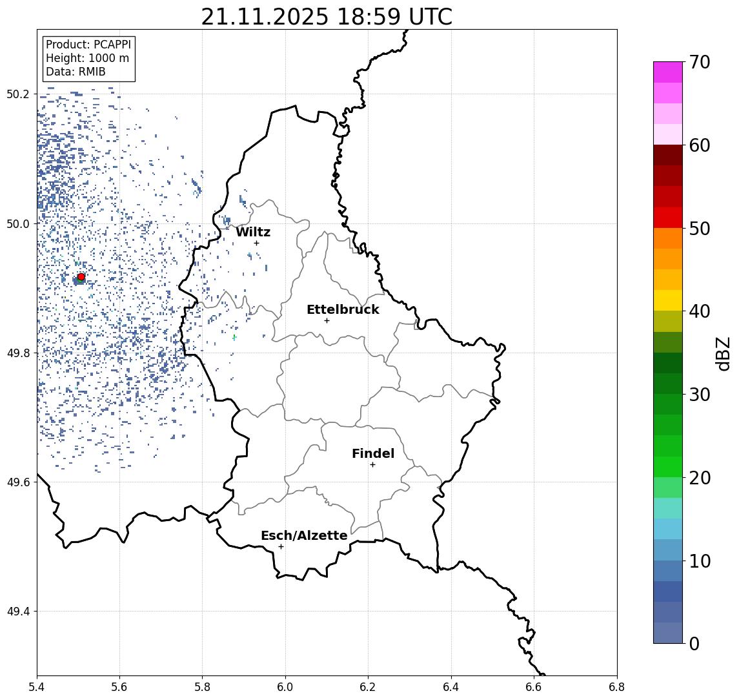Click the Wiltz city label

[253, 232]
